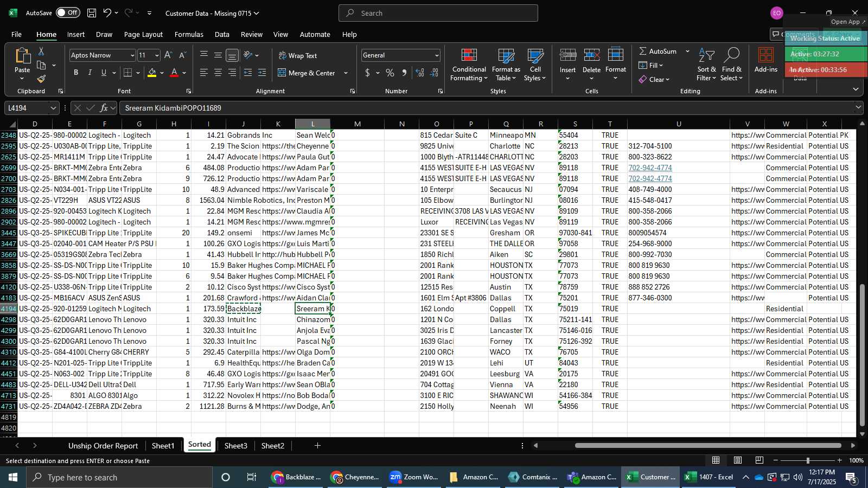Click the Decrease Indent icon

click(248, 73)
